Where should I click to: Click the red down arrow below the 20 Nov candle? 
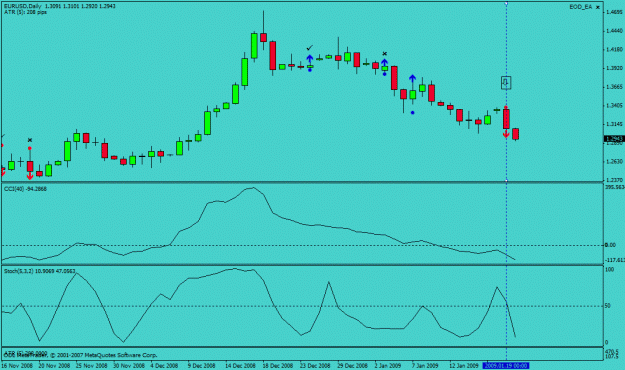(x=30, y=175)
